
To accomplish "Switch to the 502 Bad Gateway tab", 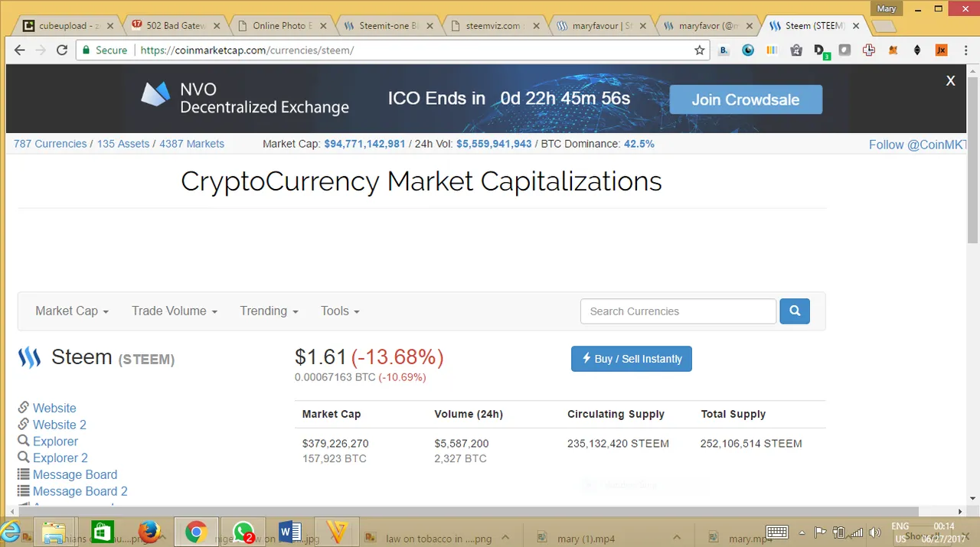I will (x=174, y=25).
